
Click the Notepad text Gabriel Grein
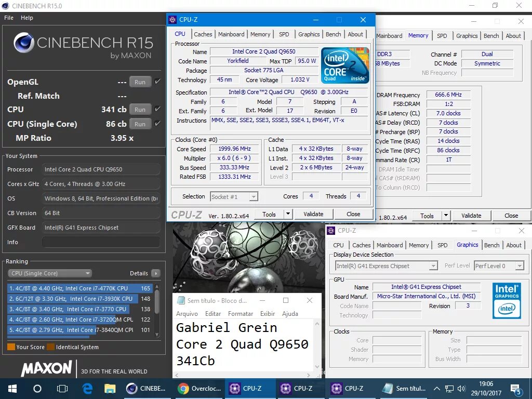tap(227, 327)
